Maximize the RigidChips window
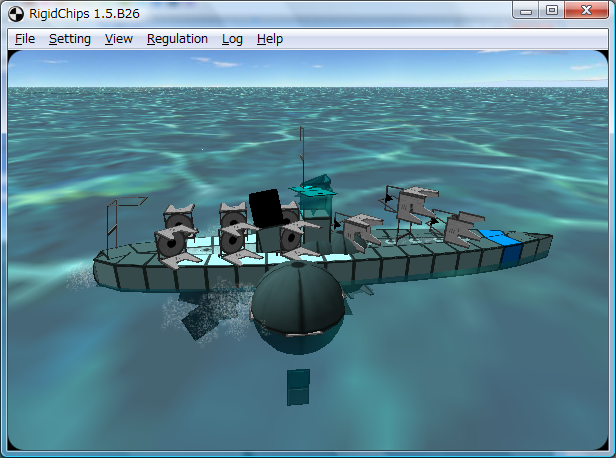 [x=552, y=10]
